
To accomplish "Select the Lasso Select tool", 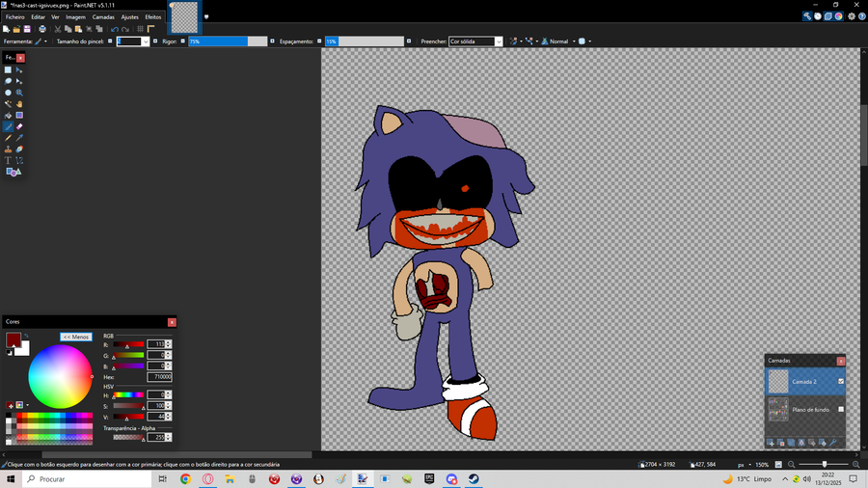I will pos(8,81).
